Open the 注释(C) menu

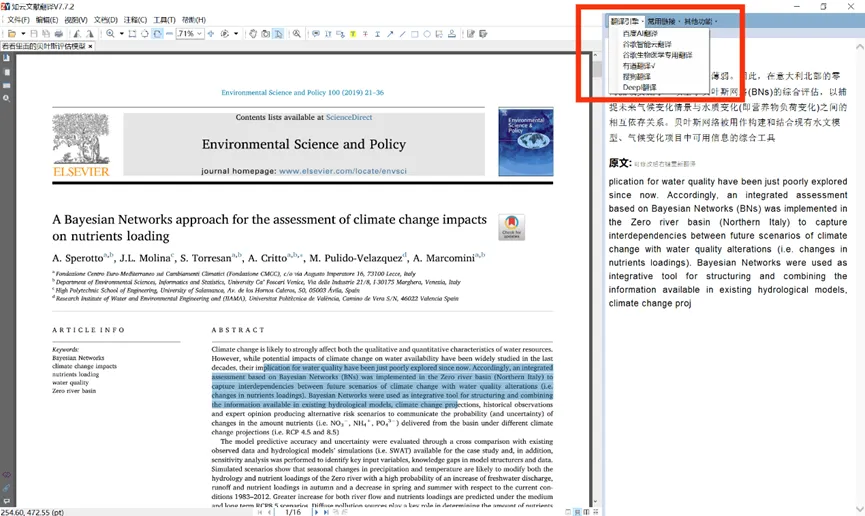(135, 20)
